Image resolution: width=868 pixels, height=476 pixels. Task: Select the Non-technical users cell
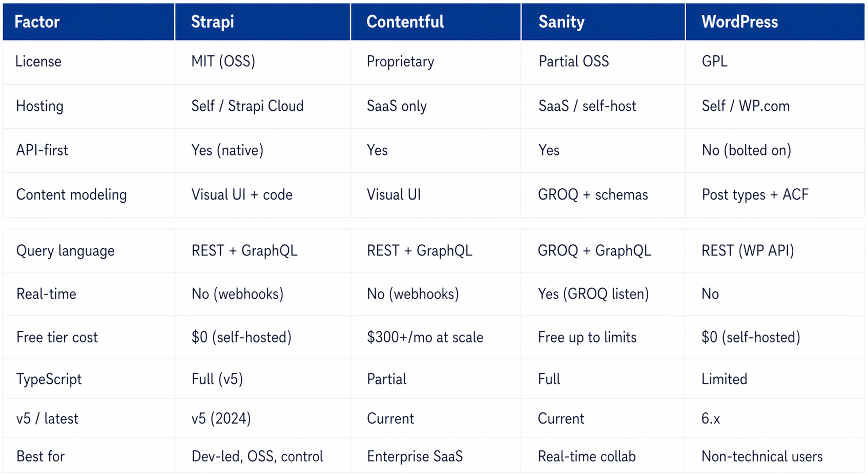click(761, 457)
